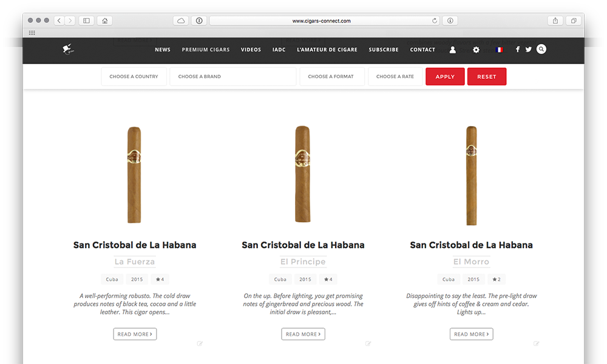Click the Cuba tag on La Fuerza
The image size is (607, 364).
pos(112,279)
